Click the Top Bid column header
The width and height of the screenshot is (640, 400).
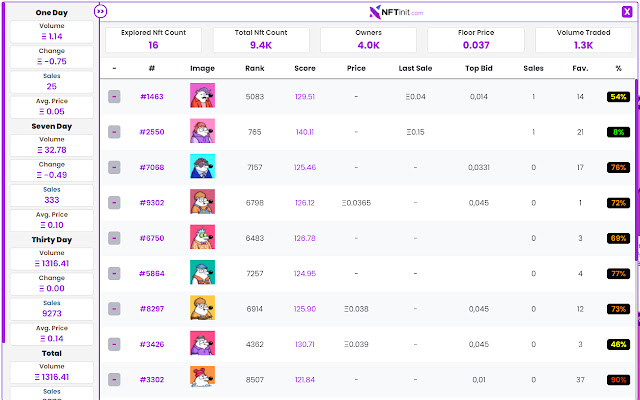point(480,68)
